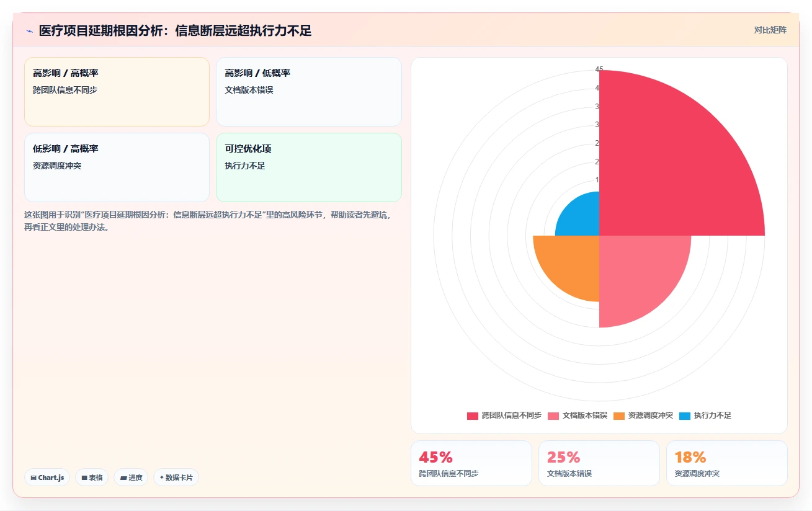Click the 资源调度冲突 label under 18%
Screen dimensions: 812x511
coord(697,473)
